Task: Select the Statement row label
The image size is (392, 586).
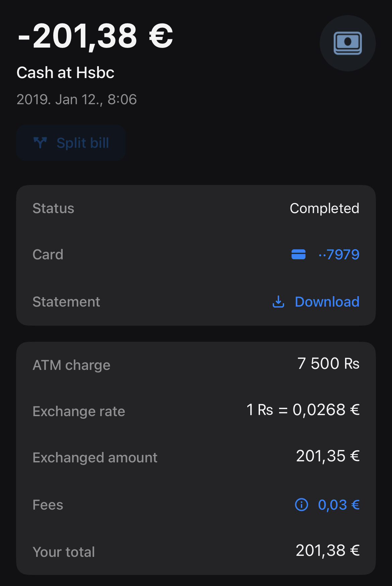Action: coord(66,302)
